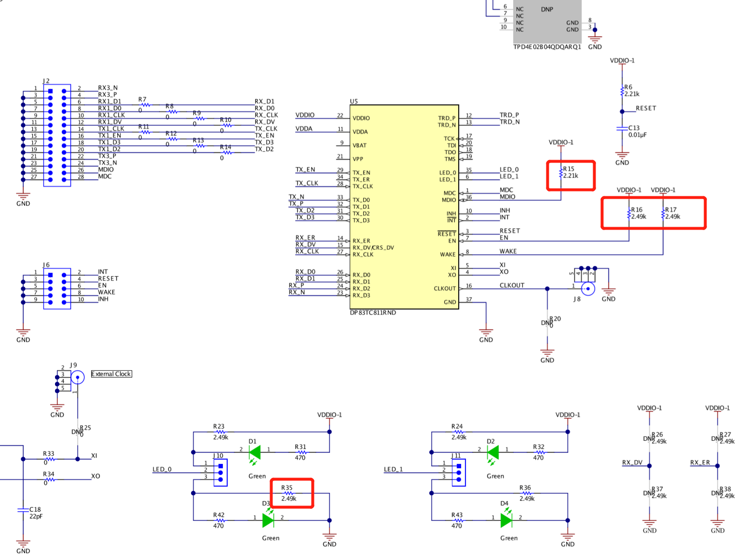The height and width of the screenshot is (560, 747).
Task: Select the R16 2.49k resistor symbol
Action: coord(629,213)
